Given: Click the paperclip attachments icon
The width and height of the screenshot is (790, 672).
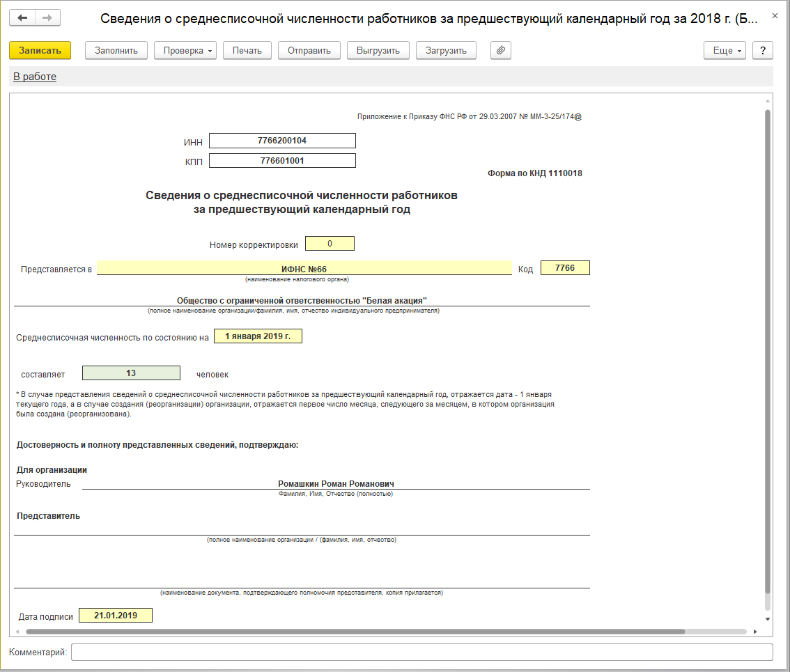Looking at the screenshot, I should (x=501, y=50).
